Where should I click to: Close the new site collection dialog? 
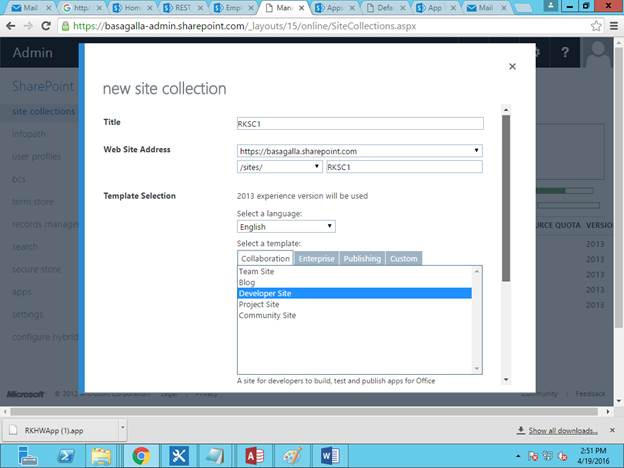point(512,66)
